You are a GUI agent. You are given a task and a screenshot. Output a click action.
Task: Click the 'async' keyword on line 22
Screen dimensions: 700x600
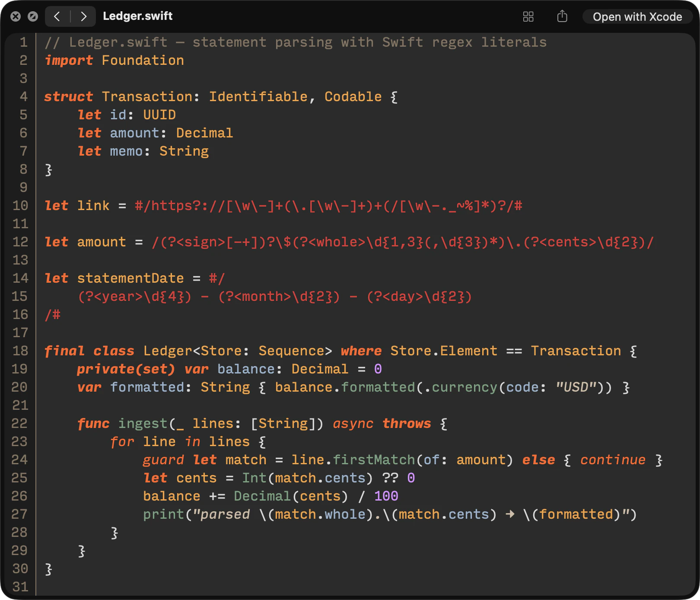tap(353, 424)
